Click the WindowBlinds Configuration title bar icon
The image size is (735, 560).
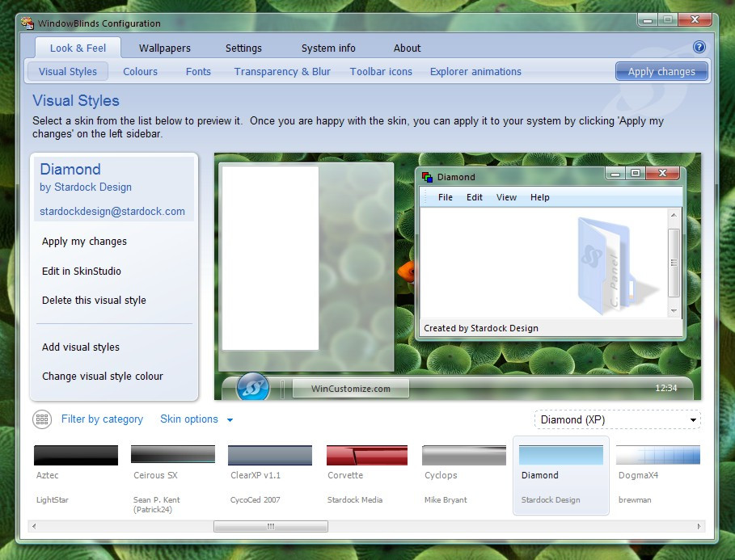(27, 23)
